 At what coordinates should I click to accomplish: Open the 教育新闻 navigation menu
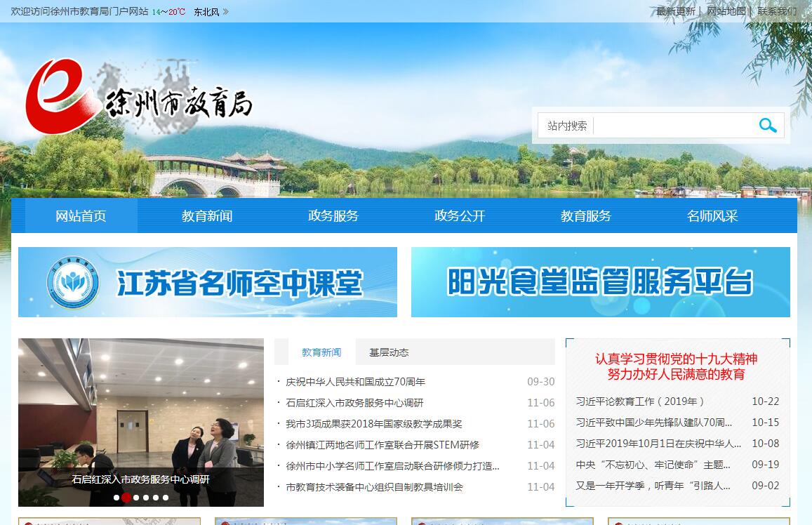pos(207,216)
